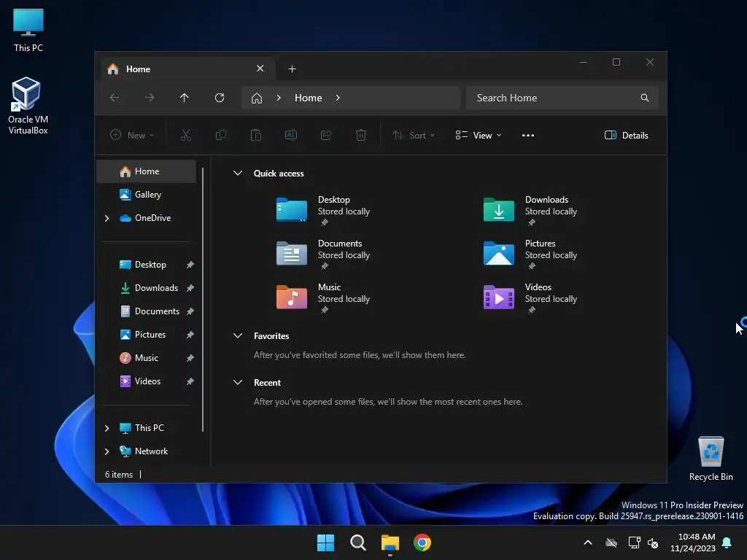The image size is (747, 560).
Task: Select the This PC desktop icon
Action: [x=28, y=30]
